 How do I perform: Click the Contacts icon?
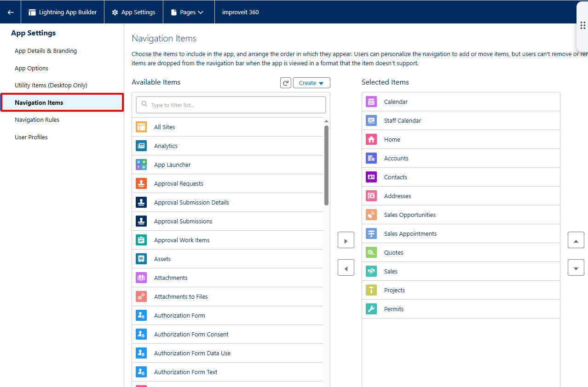click(x=371, y=177)
